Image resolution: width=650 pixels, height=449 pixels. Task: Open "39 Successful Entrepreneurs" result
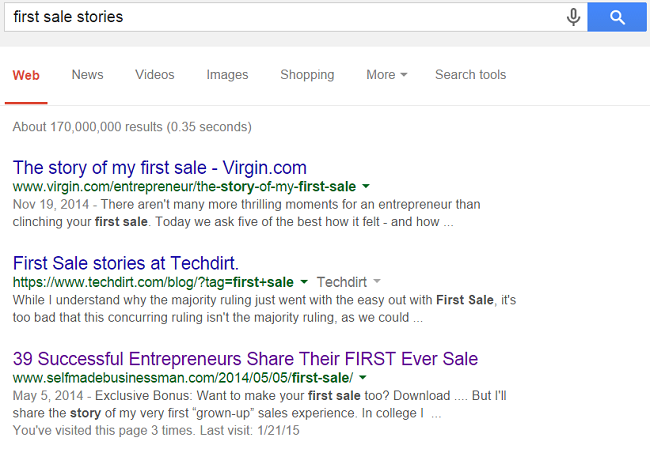tap(245, 358)
